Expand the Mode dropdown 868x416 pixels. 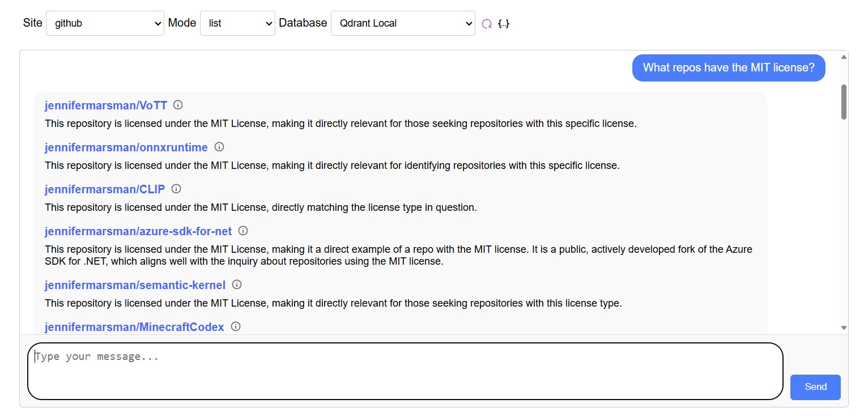click(x=237, y=23)
